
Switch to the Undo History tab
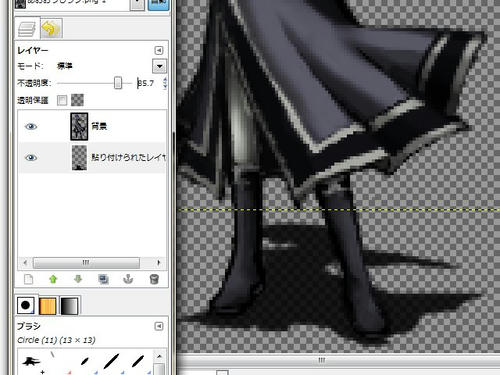(51, 29)
